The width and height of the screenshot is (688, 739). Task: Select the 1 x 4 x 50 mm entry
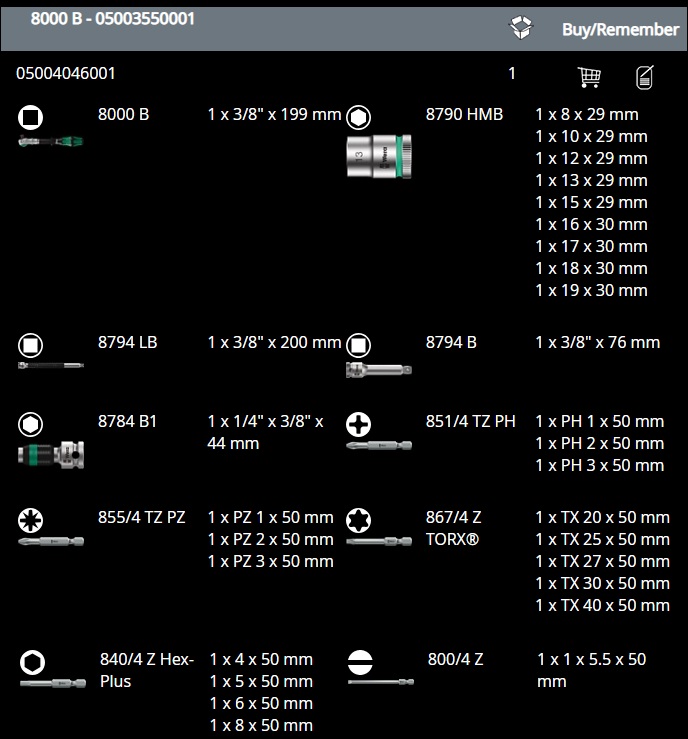pyautogui.click(x=261, y=659)
